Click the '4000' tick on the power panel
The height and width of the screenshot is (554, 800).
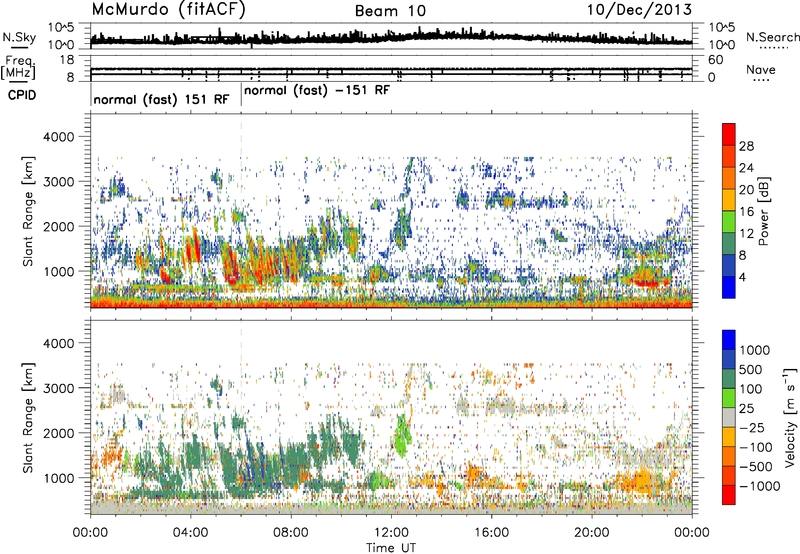click(x=59, y=137)
